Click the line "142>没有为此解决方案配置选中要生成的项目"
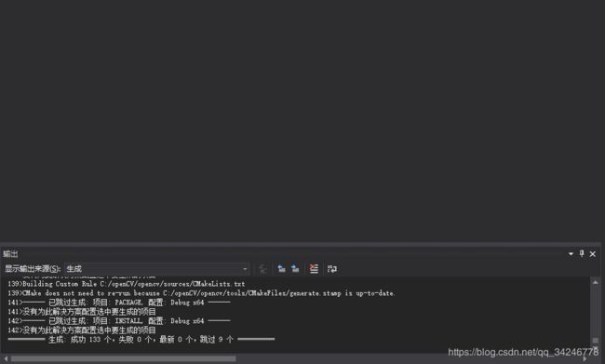The height and width of the screenshot is (364, 605). [x=82, y=330]
